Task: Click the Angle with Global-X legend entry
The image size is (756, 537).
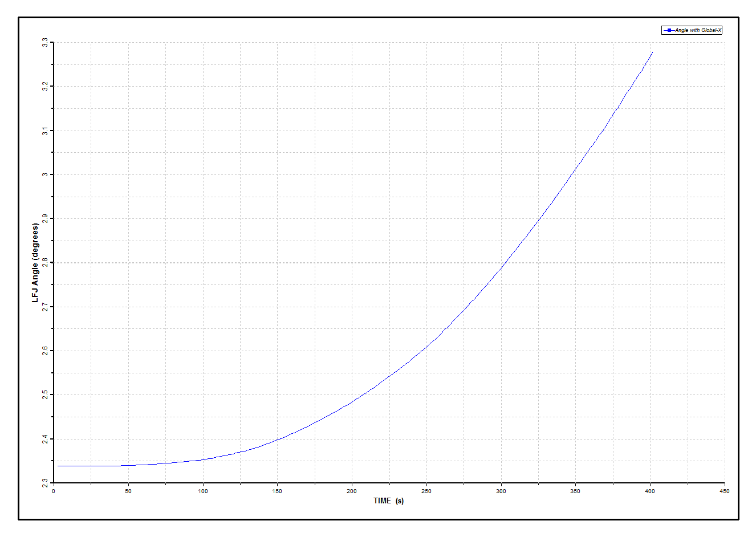Action: point(692,30)
